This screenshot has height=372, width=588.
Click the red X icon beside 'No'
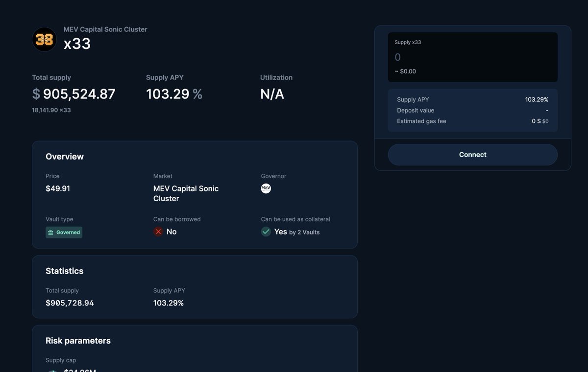coord(158,232)
